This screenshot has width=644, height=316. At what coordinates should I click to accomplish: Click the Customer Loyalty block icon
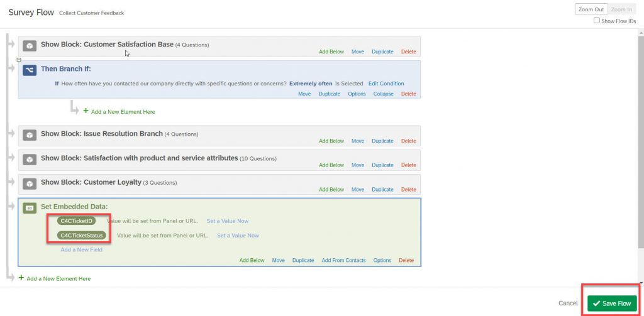(x=30, y=184)
